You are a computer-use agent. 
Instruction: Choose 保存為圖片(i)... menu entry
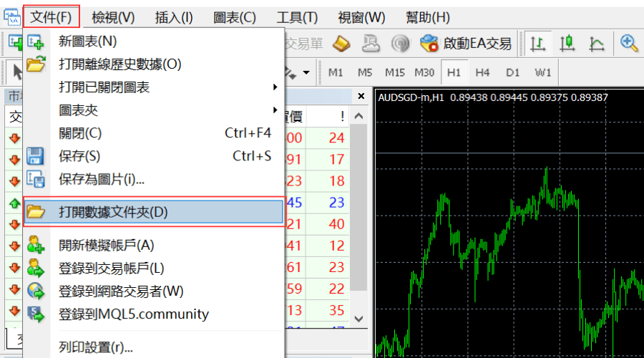tap(154, 179)
